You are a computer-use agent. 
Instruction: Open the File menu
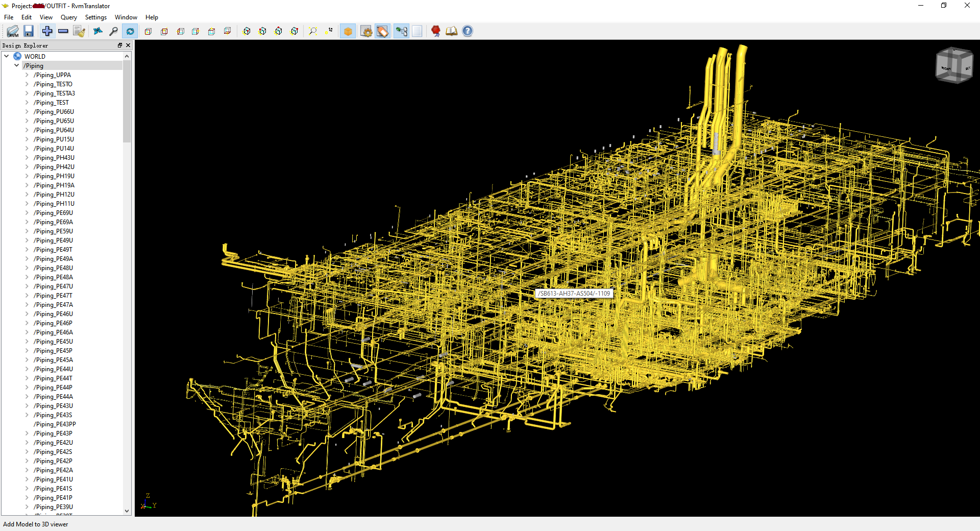[x=9, y=17]
